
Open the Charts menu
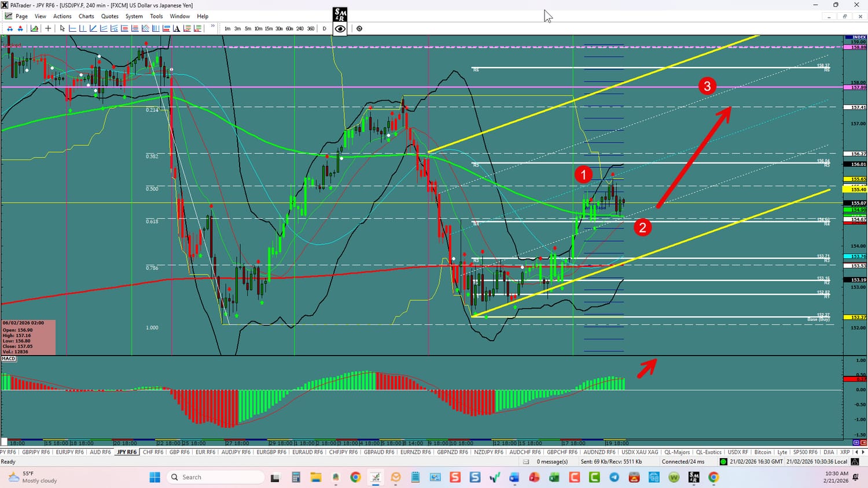[86, 16]
